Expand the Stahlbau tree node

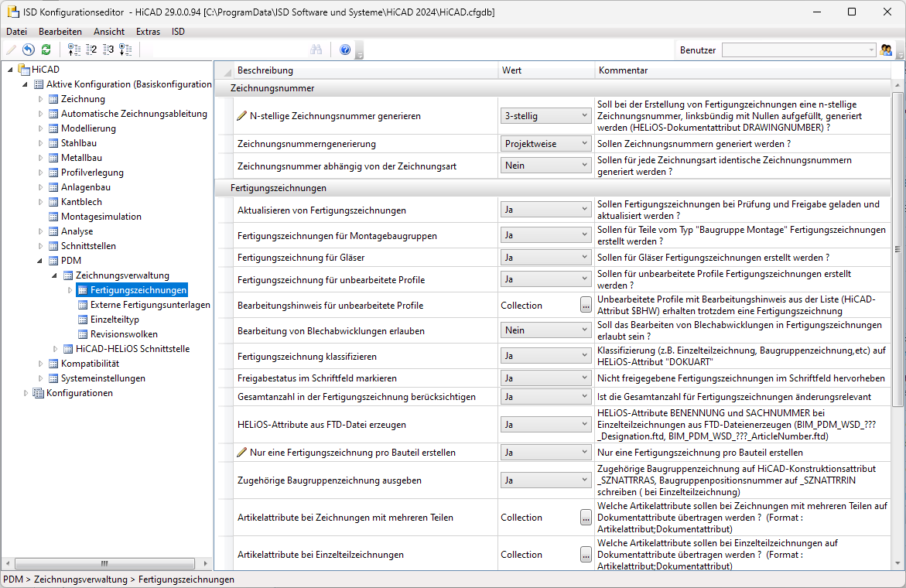[x=42, y=143]
